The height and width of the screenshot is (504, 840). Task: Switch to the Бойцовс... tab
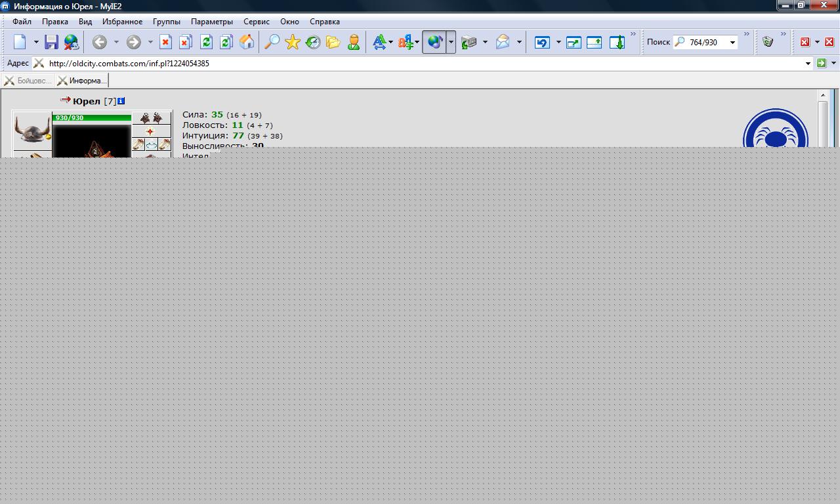click(x=28, y=80)
